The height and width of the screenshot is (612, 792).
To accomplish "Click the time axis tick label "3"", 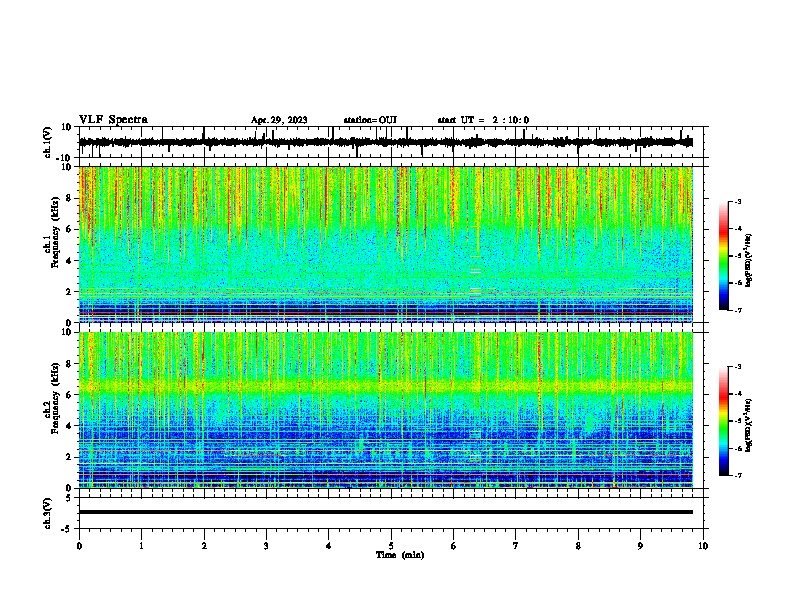I will [x=266, y=546].
